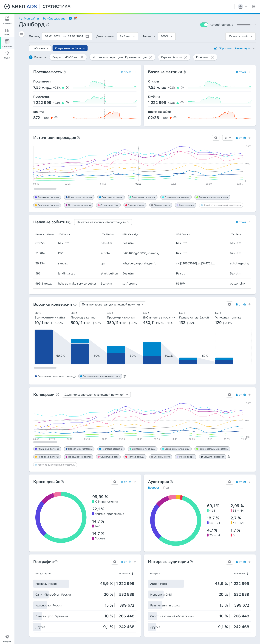
Task: Open Кампании in the left sidebar
Action: (x=7, y=20)
